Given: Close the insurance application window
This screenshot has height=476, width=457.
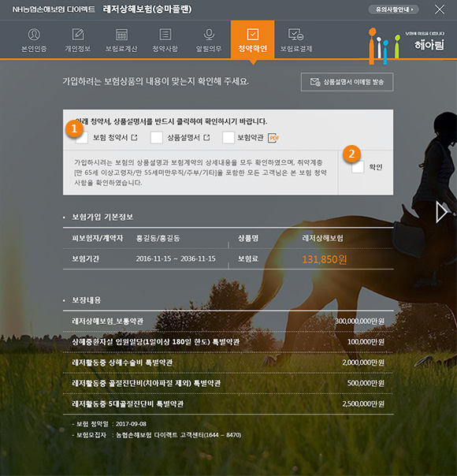Looking at the screenshot, I should point(439,9).
